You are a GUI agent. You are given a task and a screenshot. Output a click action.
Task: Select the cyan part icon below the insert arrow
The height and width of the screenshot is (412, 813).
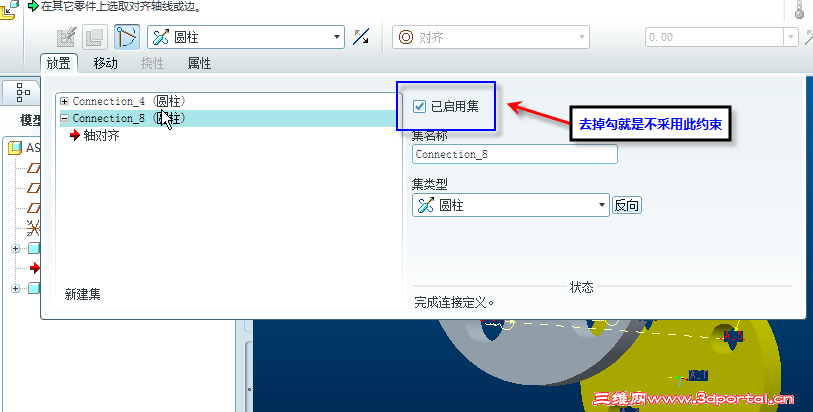[34, 288]
